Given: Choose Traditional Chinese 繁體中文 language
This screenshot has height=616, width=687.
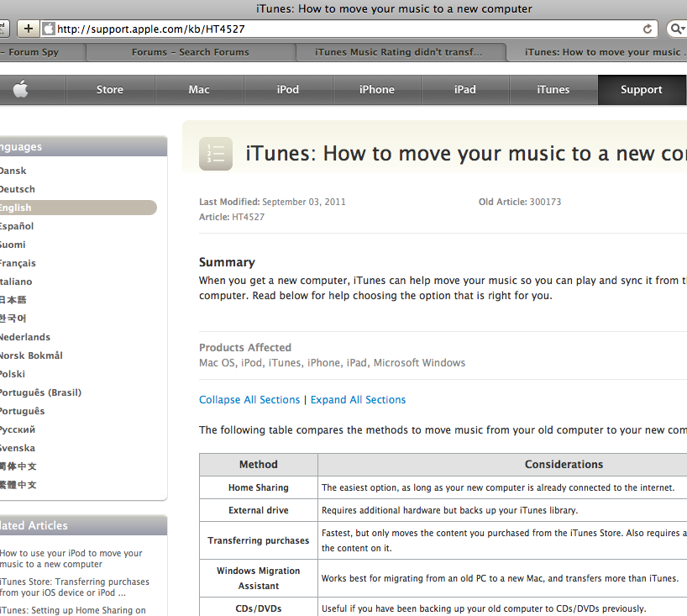Looking at the screenshot, I should click(18, 485).
